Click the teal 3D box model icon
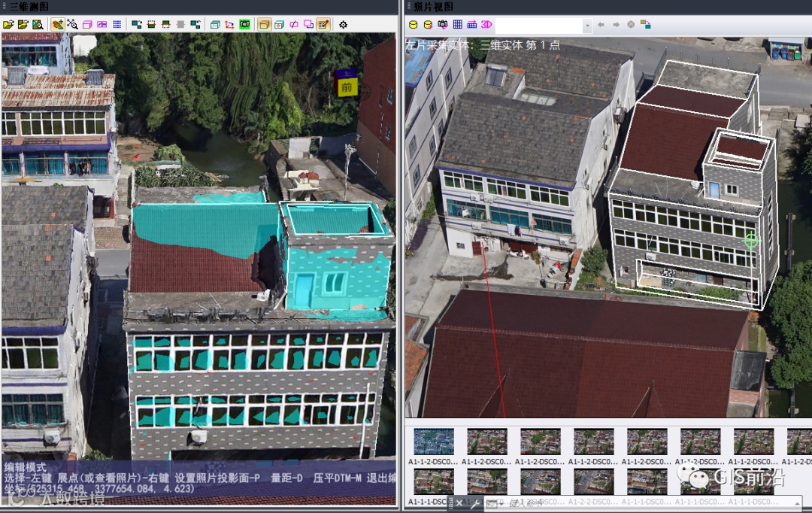 click(x=215, y=24)
